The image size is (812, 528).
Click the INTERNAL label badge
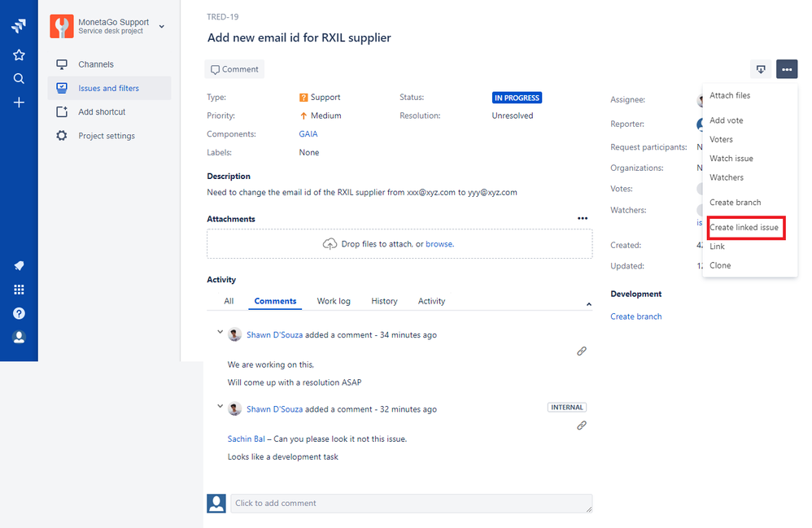click(567, 408)
